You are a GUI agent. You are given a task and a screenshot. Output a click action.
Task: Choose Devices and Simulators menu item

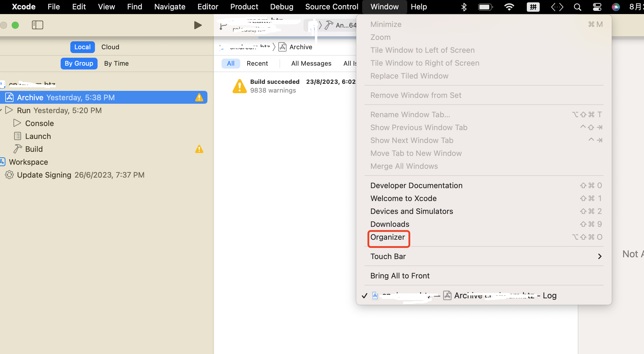click(x=484, y=211)
